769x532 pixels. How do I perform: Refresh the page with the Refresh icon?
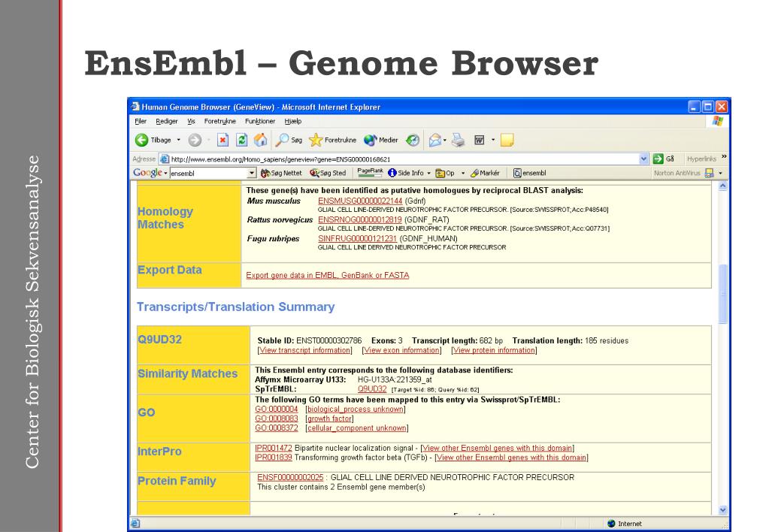(x=241, y=141)
